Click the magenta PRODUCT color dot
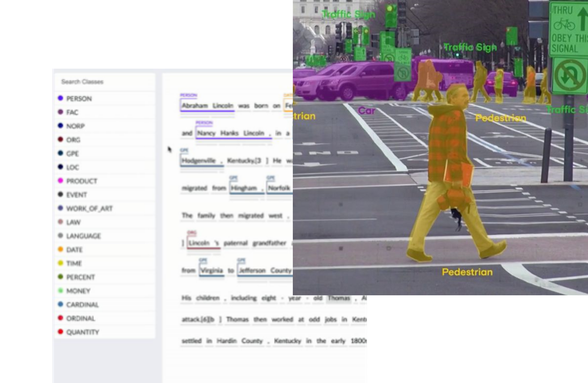588x383 pixels. pyautogui.click(x=61, y=181)
